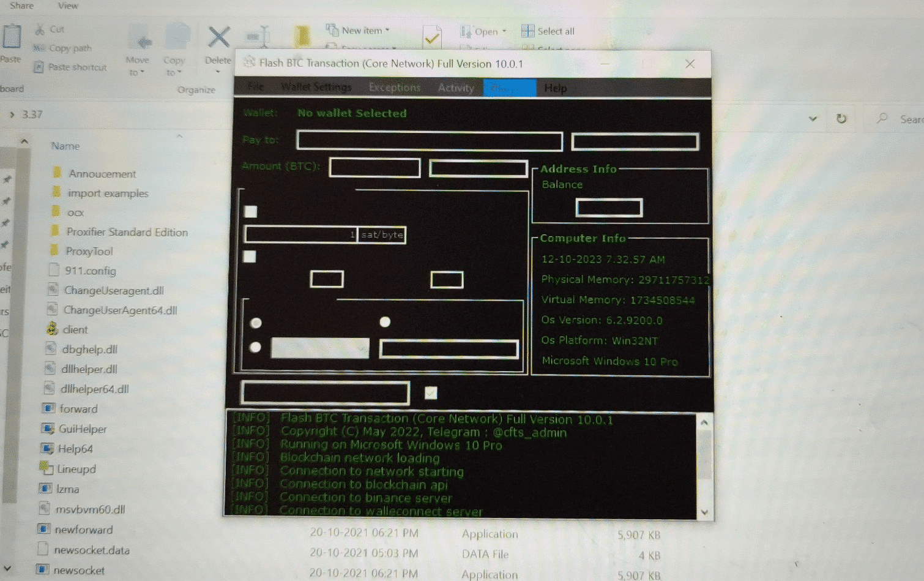Expand the breadcrumb chevron before 3.37
This screenshot has width=924, height=581.
click(12, 114)
